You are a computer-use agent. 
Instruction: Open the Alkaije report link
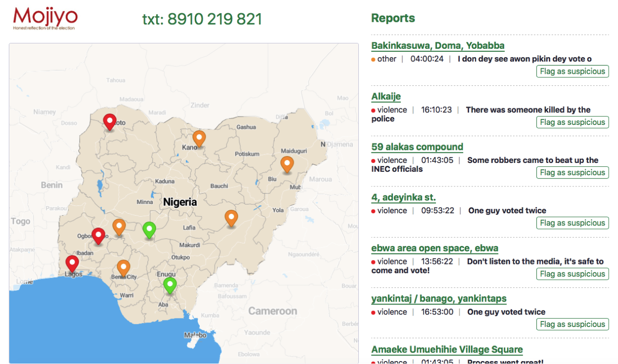[386, 97]
